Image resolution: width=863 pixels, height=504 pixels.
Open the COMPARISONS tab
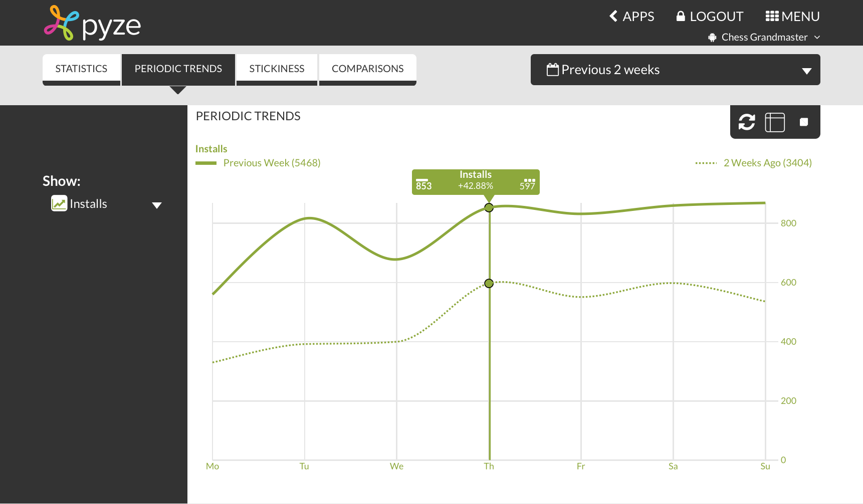coord(368,69)
